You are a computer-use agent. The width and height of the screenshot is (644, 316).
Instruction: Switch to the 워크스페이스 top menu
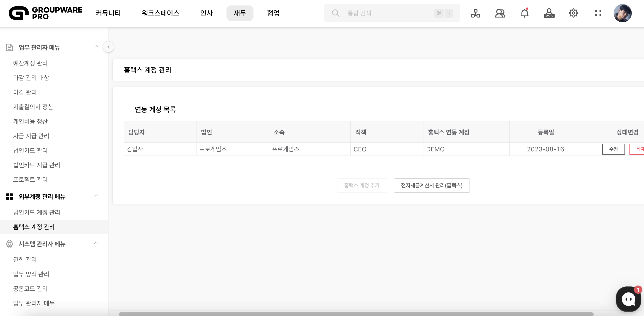point(160,13)
